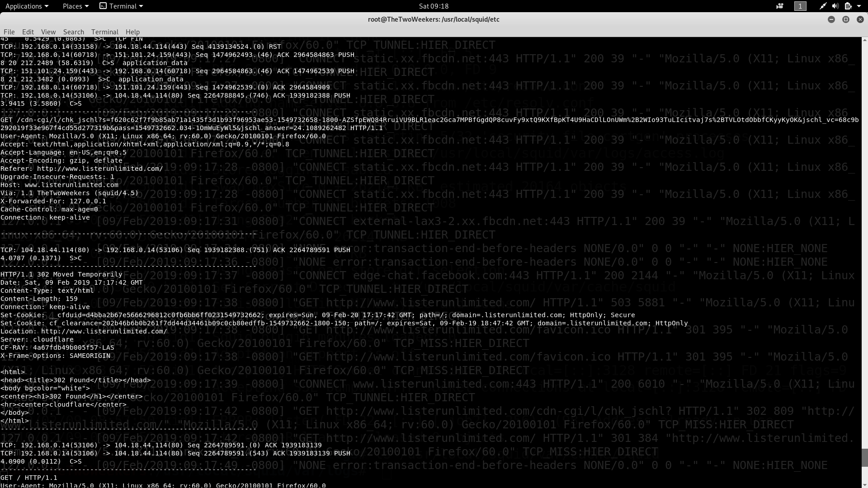This screenshot has width=868, height=488.
Task: Open the Edit menu
Action: [x=28, y=32]
